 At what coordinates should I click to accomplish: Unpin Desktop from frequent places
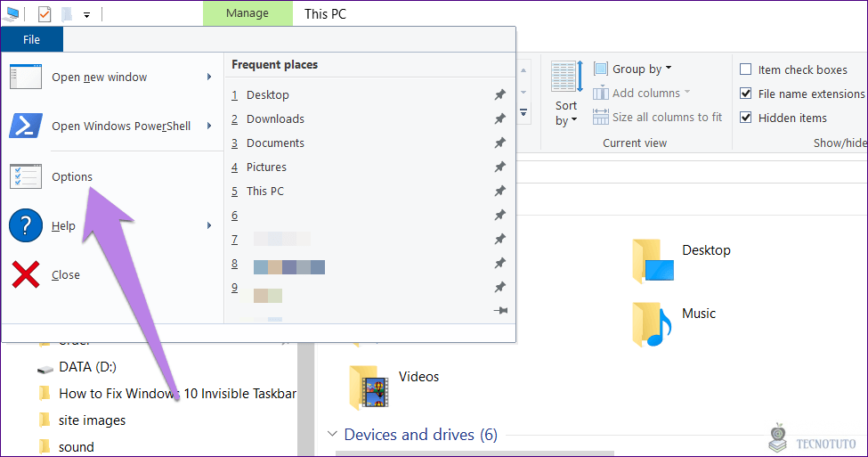pos(499,94)
